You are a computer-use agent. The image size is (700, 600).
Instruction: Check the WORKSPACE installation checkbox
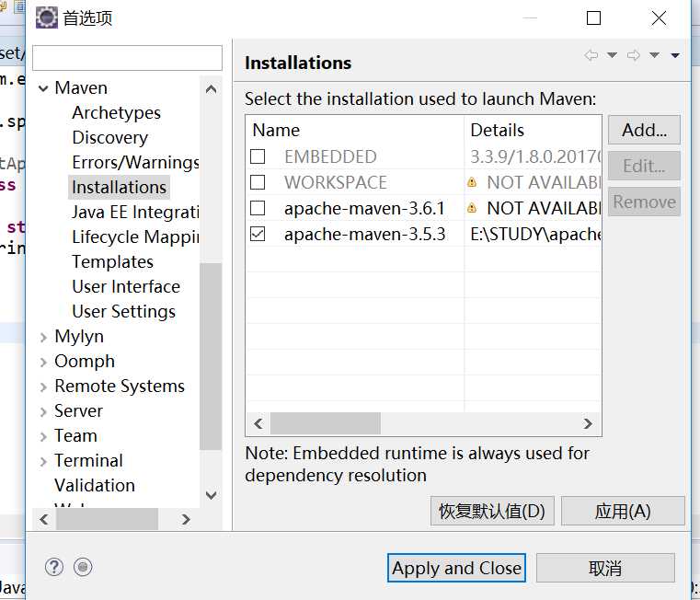(258, 182)
